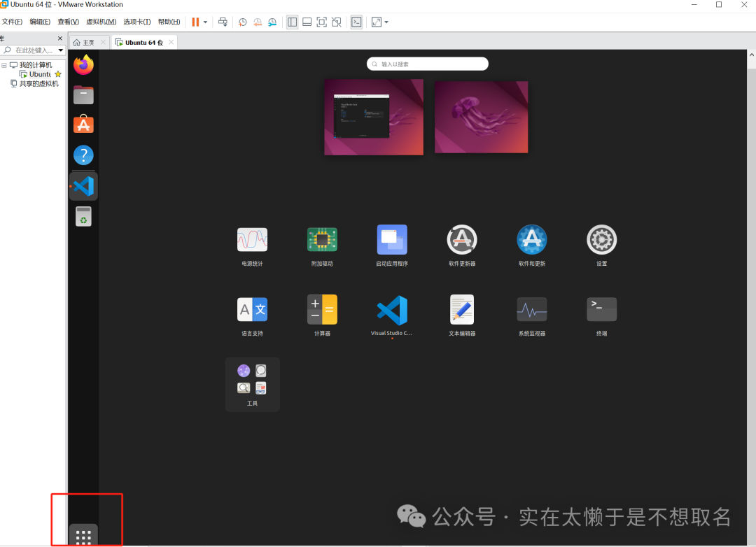Viewport: 756px width, 547px height.
Task: Click Firefox icon in Ubuntu dock
Action: pyautogui.click(x=83, y=65)
